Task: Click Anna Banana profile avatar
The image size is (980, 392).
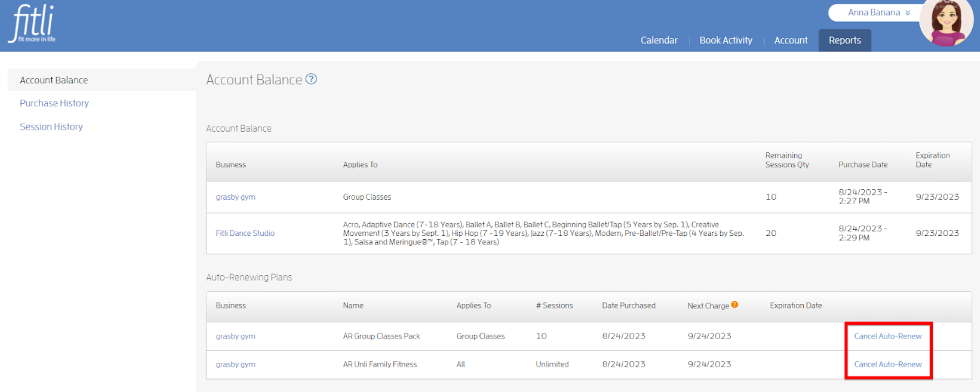Action: tap(946, 21)
